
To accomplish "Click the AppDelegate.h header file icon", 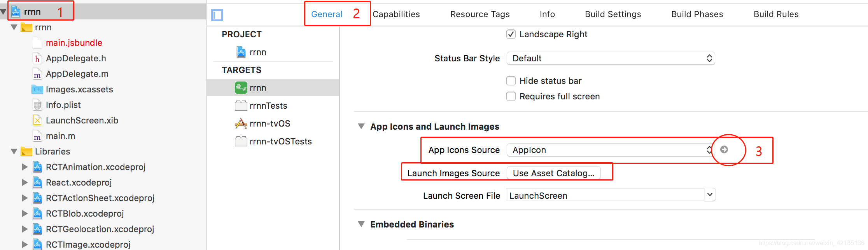I will (37, 58).
